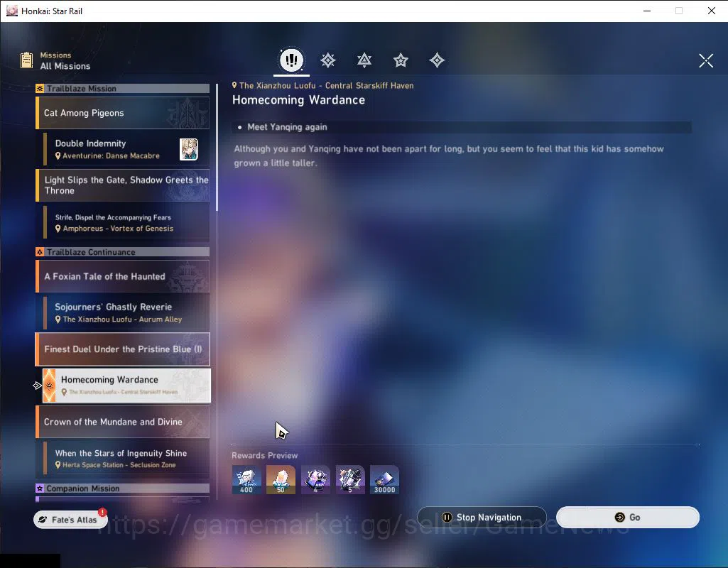View the reward item icon with quantity 5
Screen dimensions: 728x568
tap(350, 480)
